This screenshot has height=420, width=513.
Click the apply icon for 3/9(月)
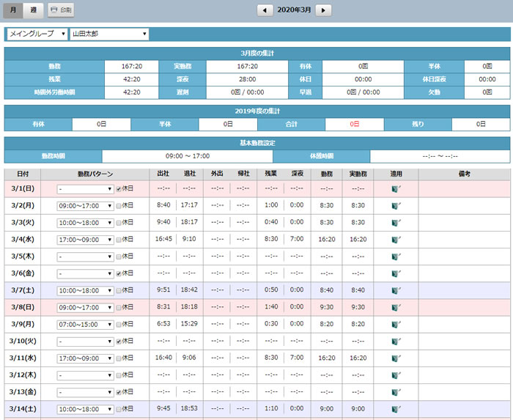tap(396, 325)
